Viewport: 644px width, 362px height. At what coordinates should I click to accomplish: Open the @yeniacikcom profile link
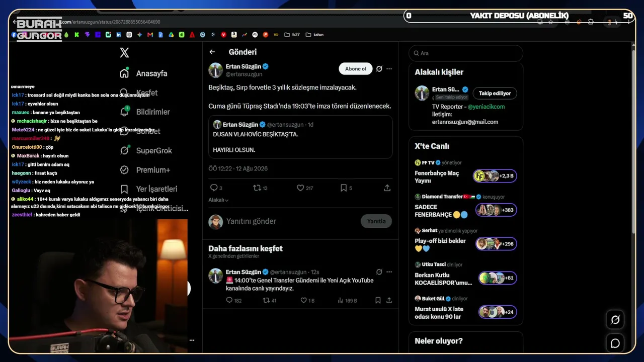[486, 107]
